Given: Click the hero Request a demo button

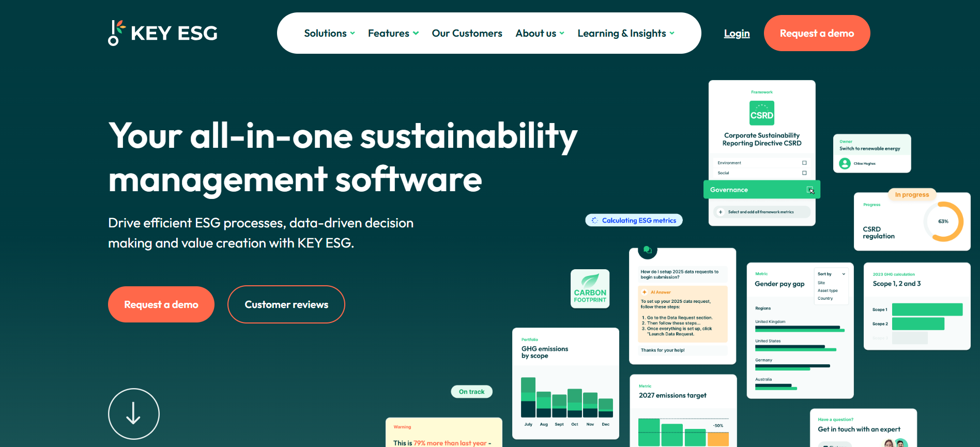Looking at the screenshot, I should point(161,304).
